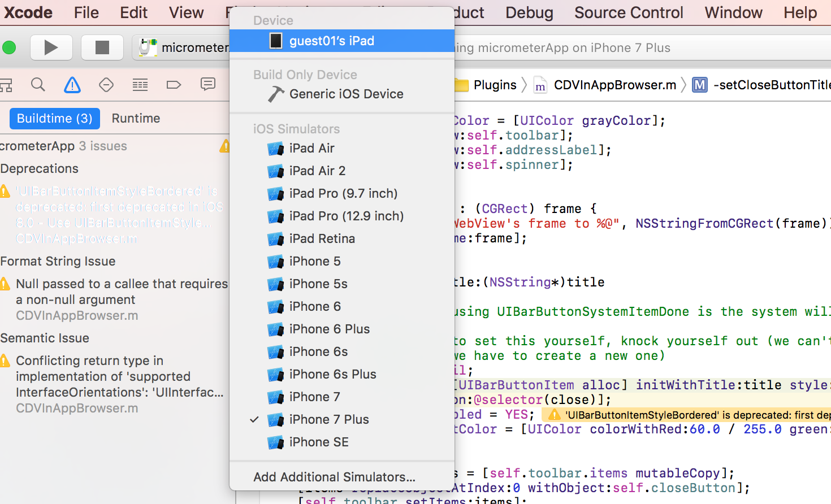This screenshot has width=831, height=504.
Task: Click the Semantic Issue group header
Action: point(45,338)
